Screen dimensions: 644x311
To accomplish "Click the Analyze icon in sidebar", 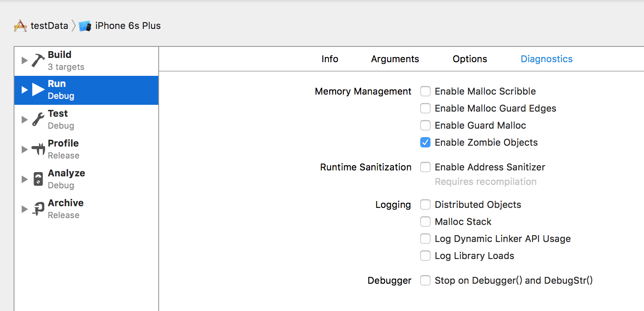I will coord(38,179).
